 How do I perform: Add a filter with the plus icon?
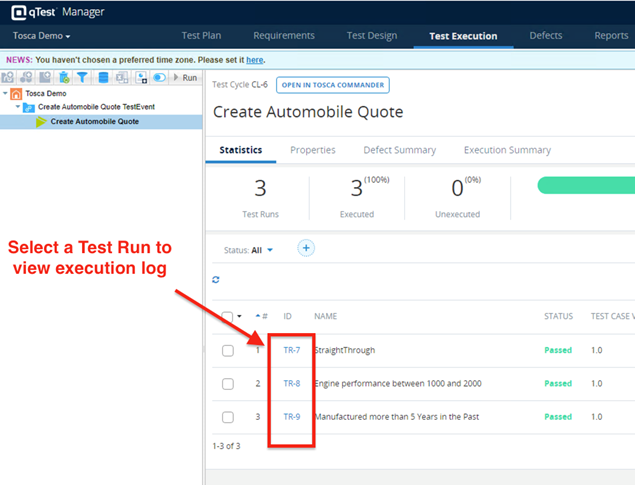(x=306, y=248)
